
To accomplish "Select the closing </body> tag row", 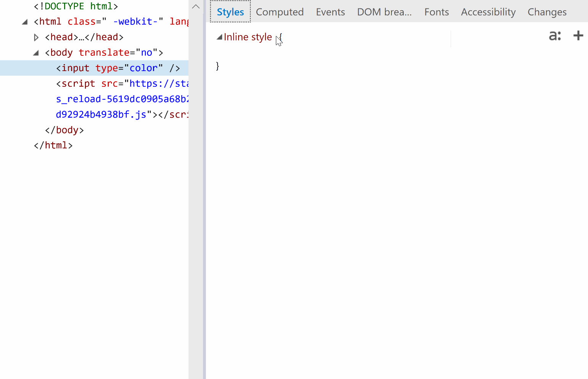I will tap(64, 130).
